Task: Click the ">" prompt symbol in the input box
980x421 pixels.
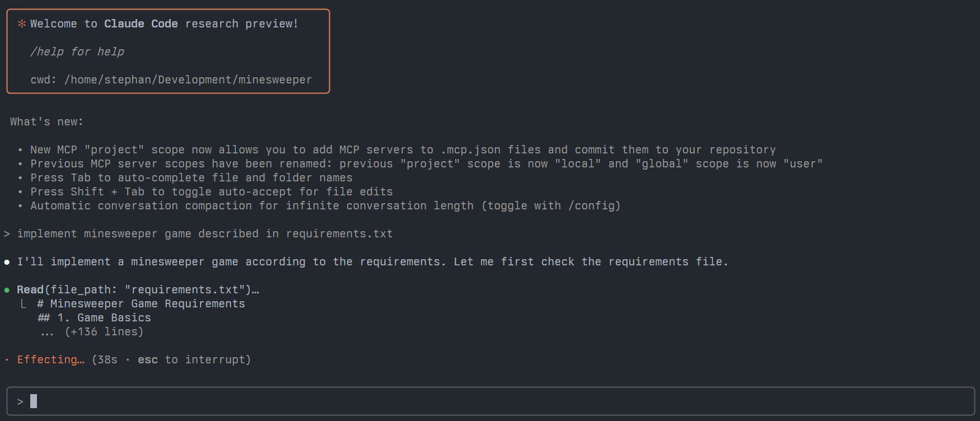Action: coord(20,401)
